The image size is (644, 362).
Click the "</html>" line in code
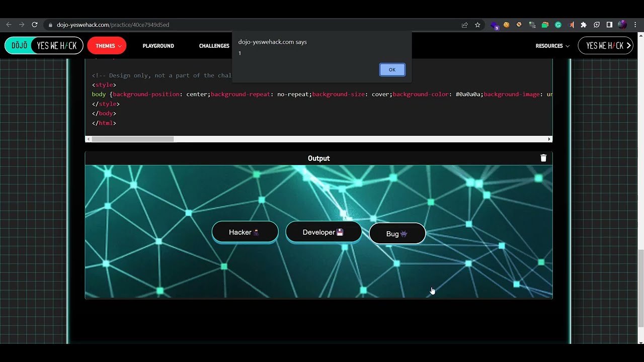[x=104, y=123]
